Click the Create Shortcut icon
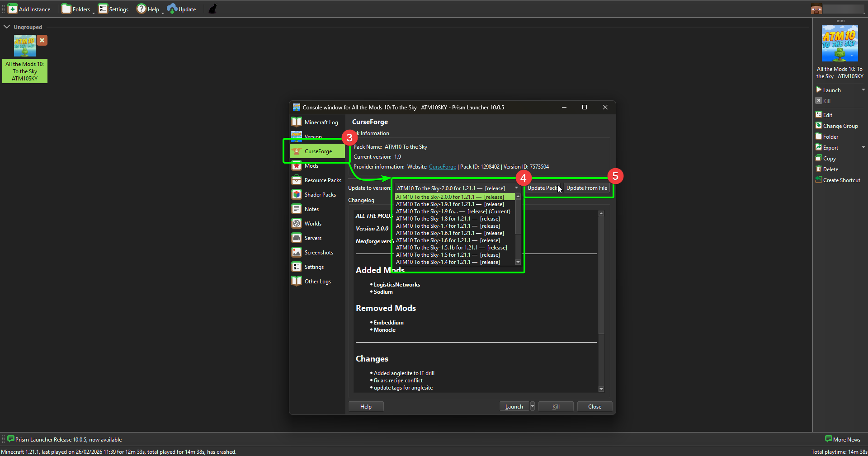This screenshot has height=456, width=868. [819, 180]
